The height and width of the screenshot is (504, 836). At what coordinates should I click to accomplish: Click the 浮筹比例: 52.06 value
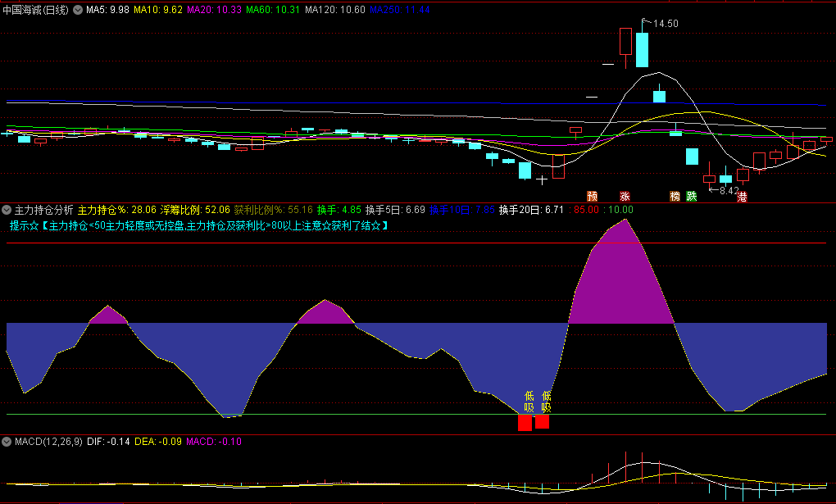click(x=195, y=210)
